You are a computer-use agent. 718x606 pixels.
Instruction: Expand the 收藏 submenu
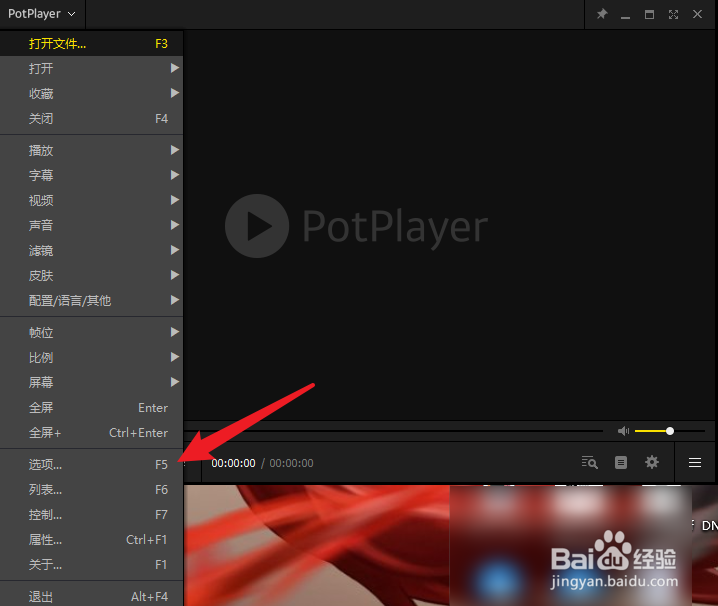tap(92, 93)
